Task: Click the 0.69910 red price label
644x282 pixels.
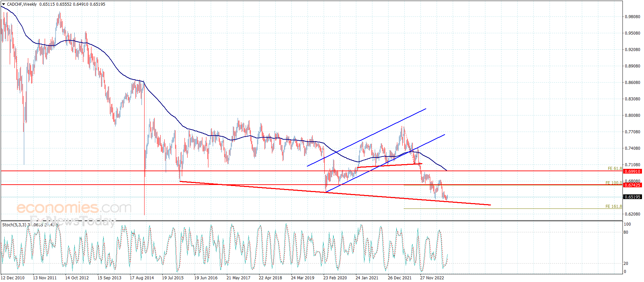Action: 632,172
